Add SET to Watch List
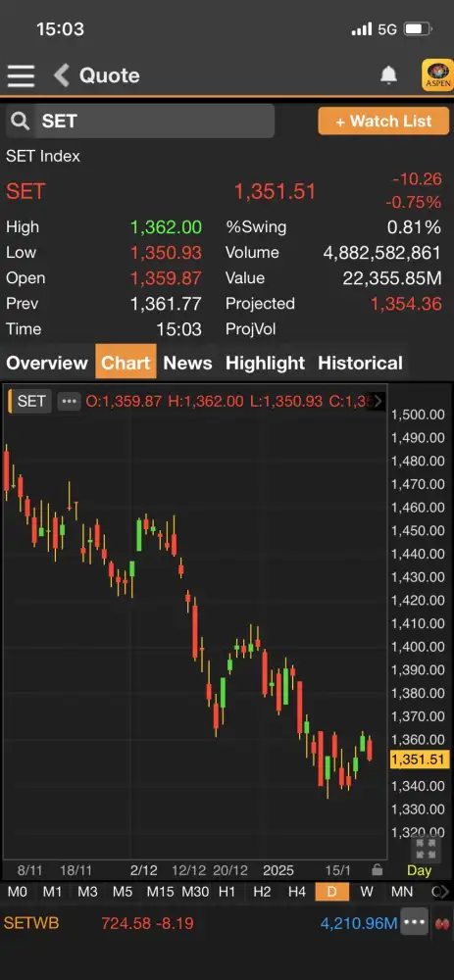 [383, 122]
